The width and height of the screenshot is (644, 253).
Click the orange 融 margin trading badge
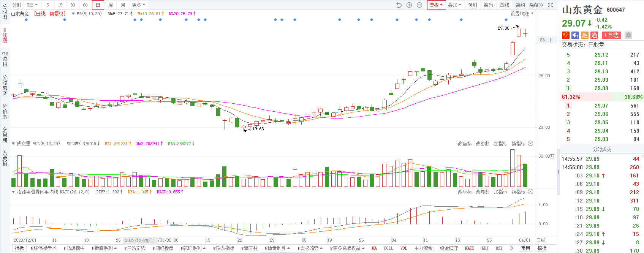pyautogui.click(x=585, y=35)
